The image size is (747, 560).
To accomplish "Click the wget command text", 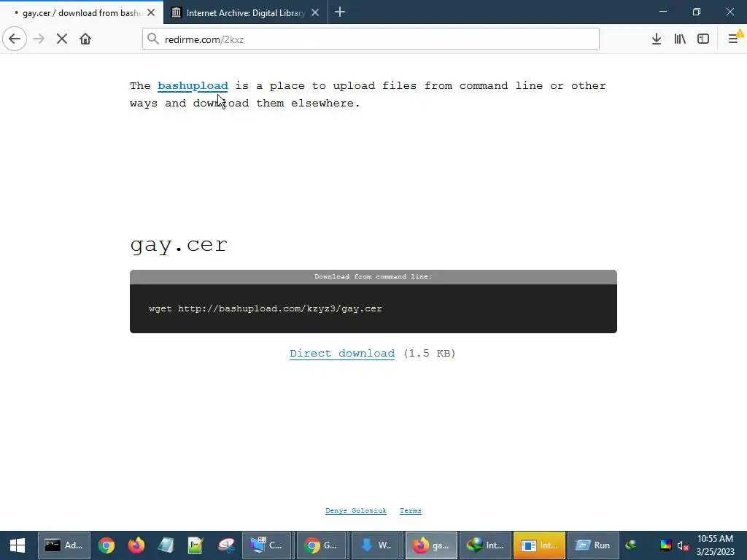I will [266, 308].
